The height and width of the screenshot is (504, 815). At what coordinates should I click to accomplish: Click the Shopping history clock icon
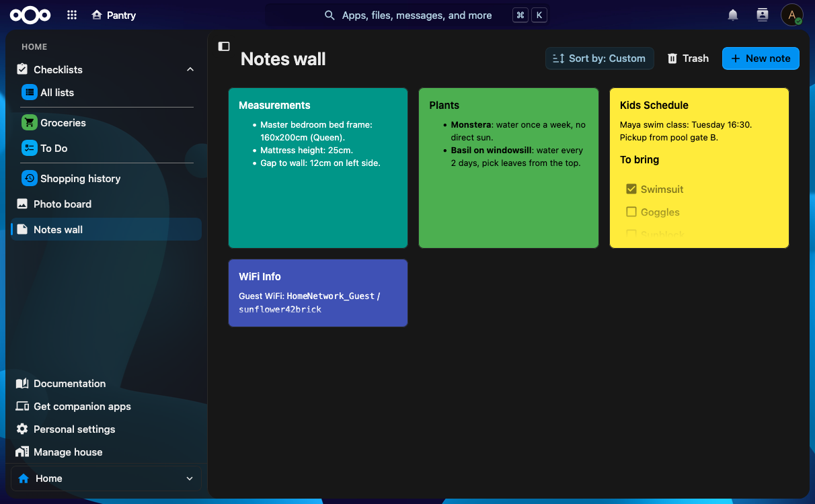[29, 178]
